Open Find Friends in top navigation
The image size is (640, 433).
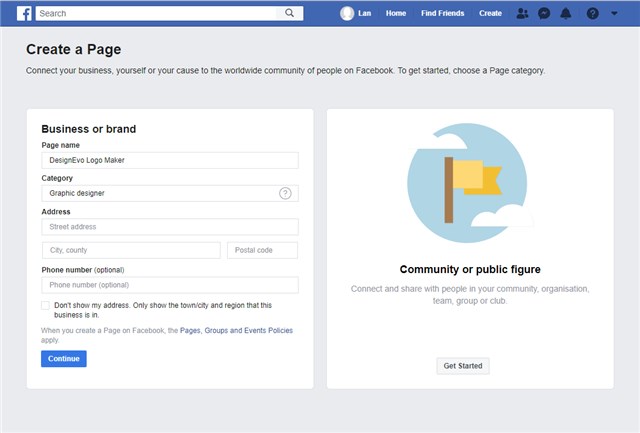point(442,13)
